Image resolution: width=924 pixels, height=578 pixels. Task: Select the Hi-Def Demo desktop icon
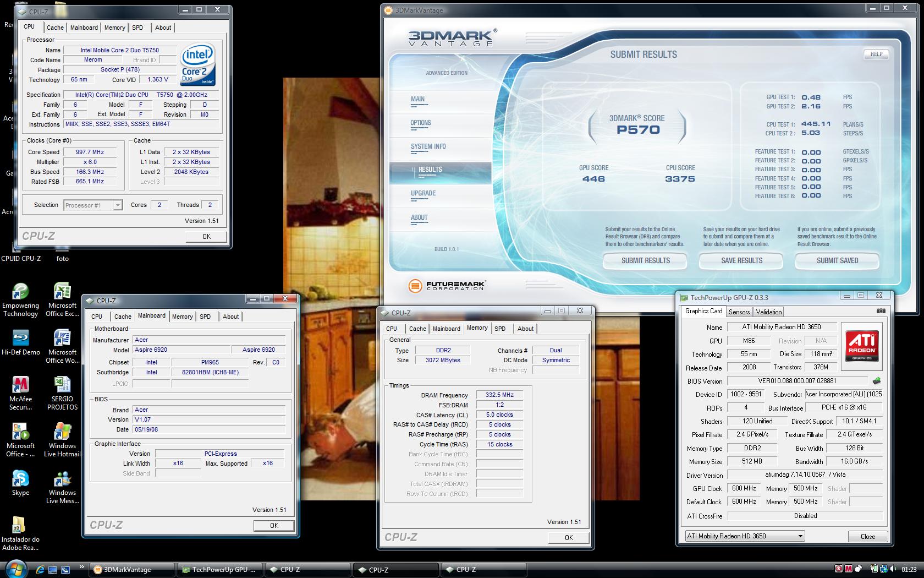(x=20, y=342)
